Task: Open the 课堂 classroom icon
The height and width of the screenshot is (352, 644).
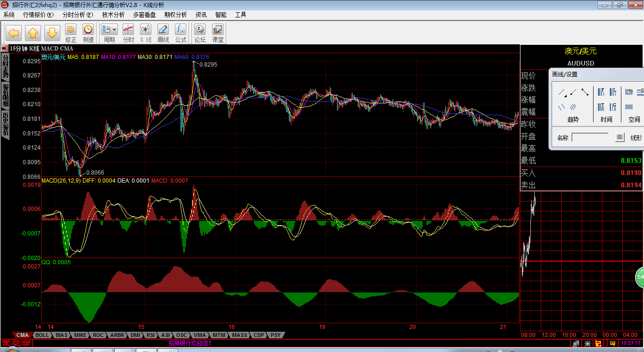Action: (218, 33)
